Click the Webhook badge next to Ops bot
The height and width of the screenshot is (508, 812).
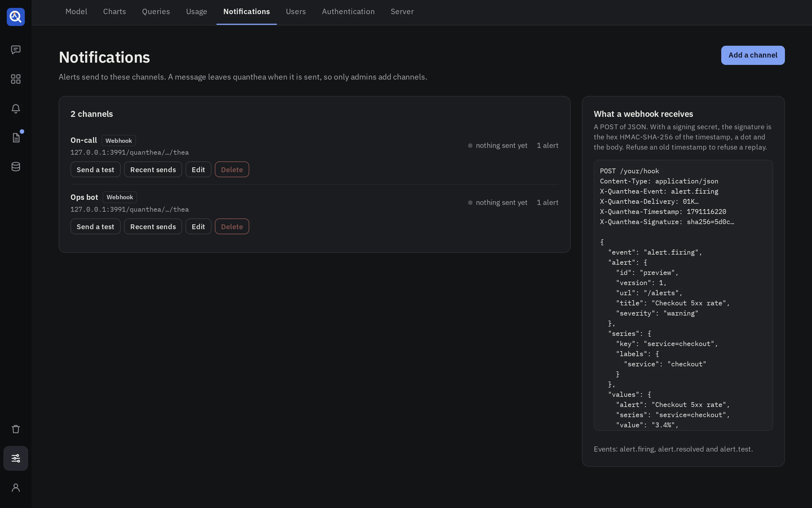coord(120,197)
